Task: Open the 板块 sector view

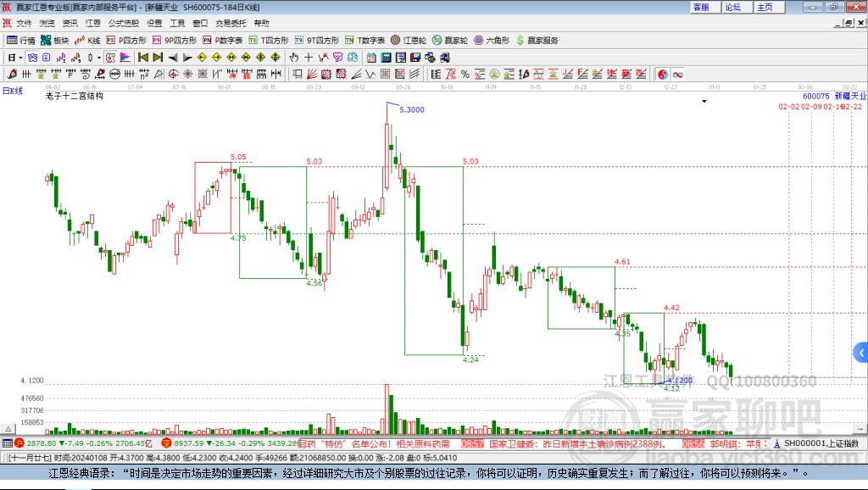Action: click(x=55, y=41)
